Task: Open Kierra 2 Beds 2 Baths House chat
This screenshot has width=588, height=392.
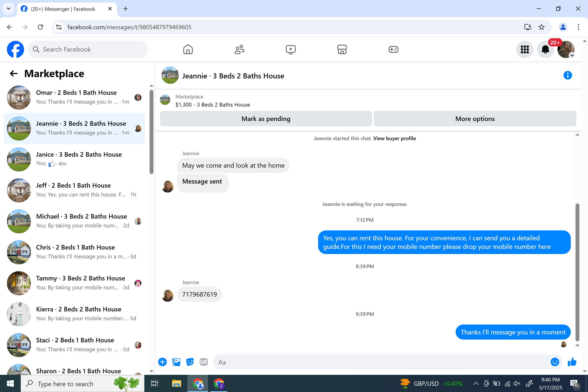Action: (74, 314)
